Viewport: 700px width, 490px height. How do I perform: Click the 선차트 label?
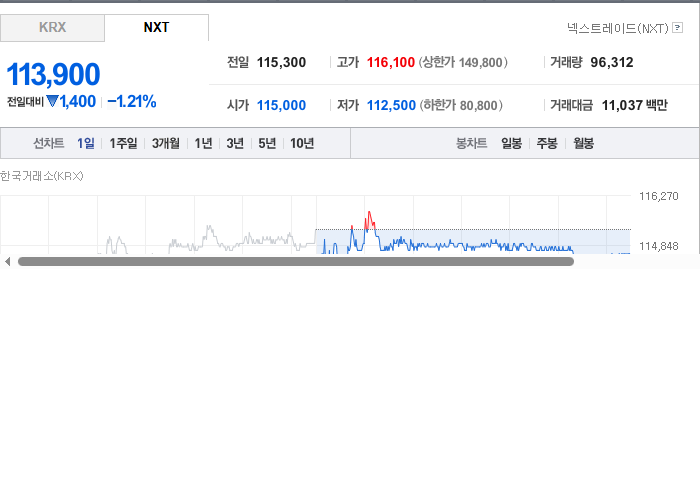tap(49, 143)
